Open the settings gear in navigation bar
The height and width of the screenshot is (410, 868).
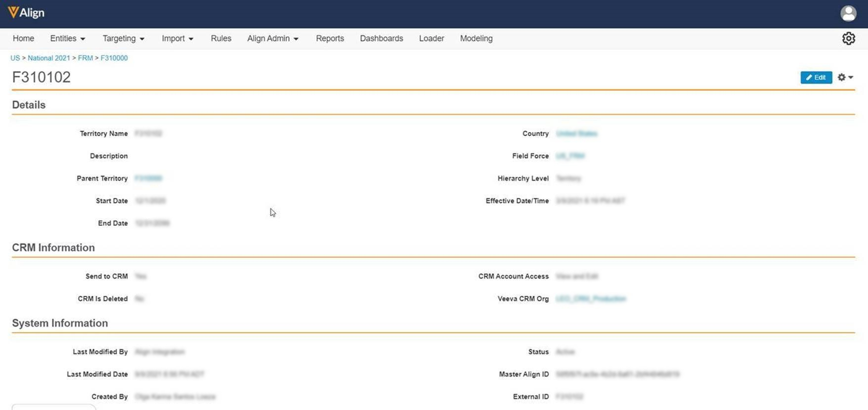(848, 39)
